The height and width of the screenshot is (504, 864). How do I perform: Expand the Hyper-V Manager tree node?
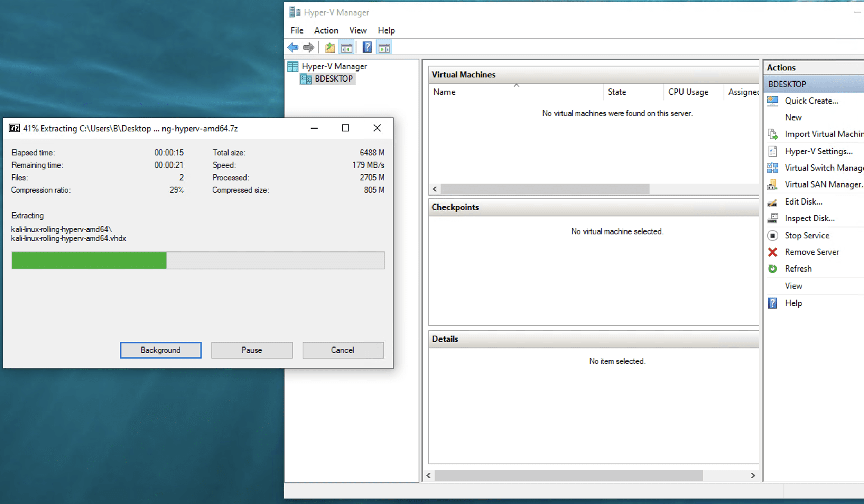(x=334, y=66)
